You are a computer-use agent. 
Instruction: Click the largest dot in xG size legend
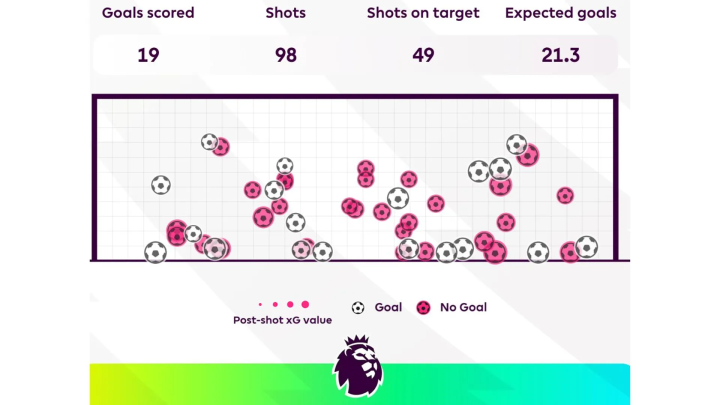tap(305, 304)
